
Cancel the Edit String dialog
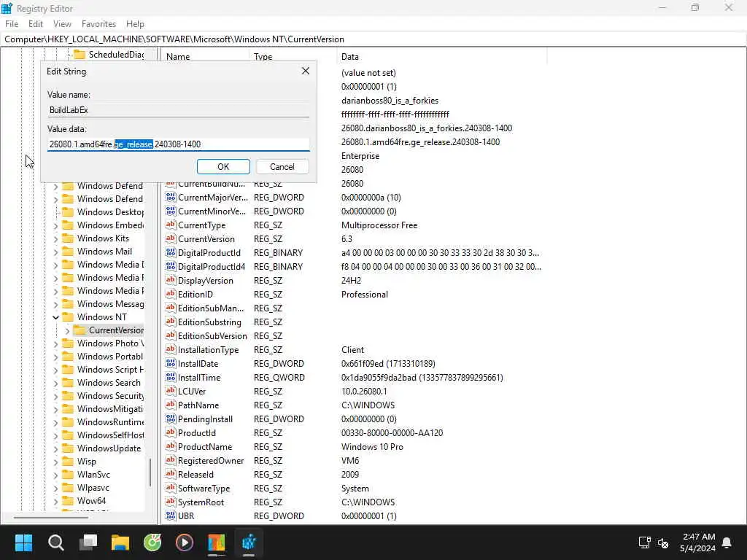282,167
